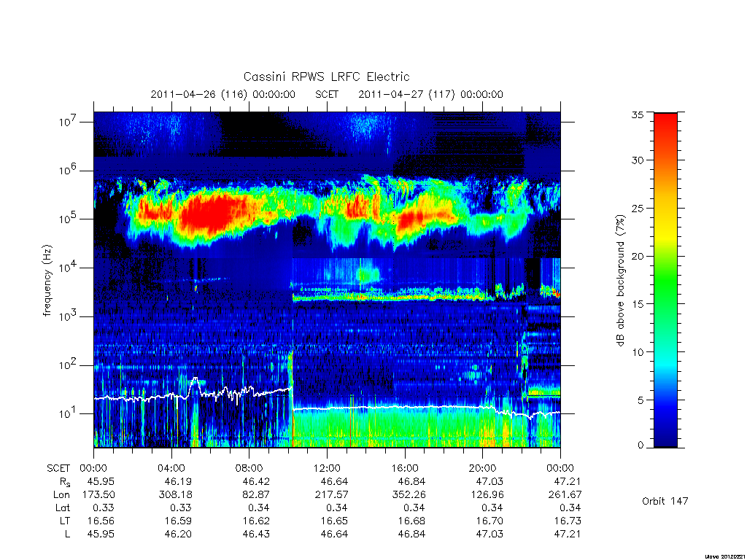
Task: Click Rs value '46.42'
Action: tap(256, 481)
